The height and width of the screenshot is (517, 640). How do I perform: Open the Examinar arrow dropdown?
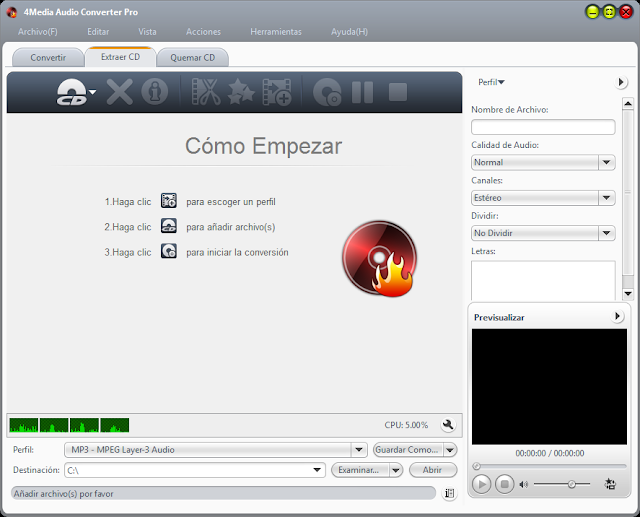396,470
